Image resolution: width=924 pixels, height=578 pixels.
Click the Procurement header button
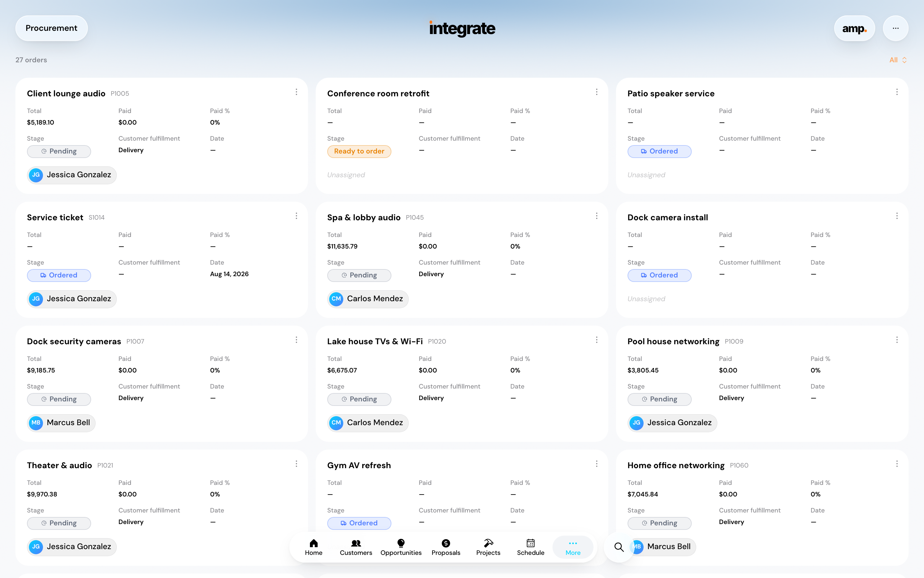pos(52,28)
